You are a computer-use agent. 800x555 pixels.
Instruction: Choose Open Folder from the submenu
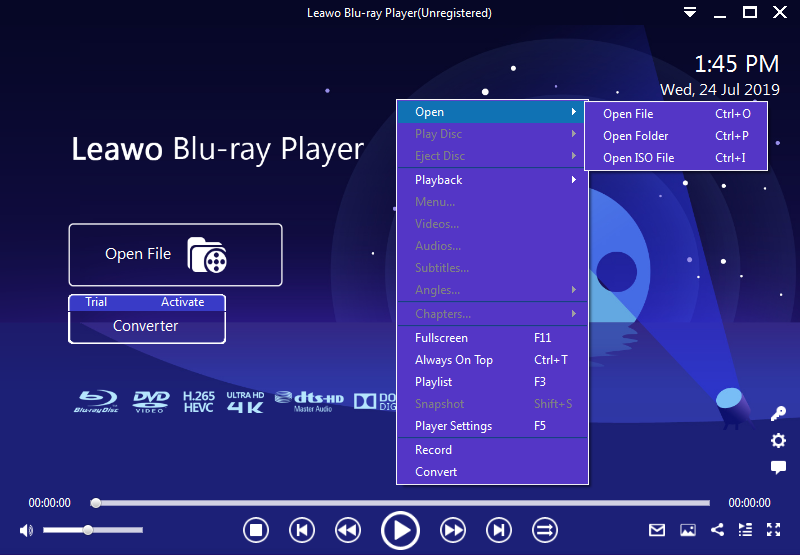pyautogui.click(x=676, y=136)
